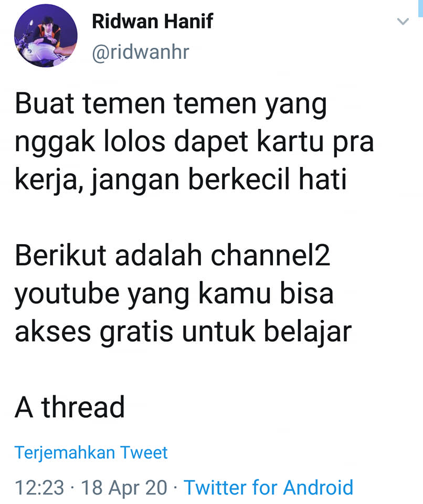Open Ridwan Hanif's profile picture avatar
423x504 pixels.
point(46,36)
